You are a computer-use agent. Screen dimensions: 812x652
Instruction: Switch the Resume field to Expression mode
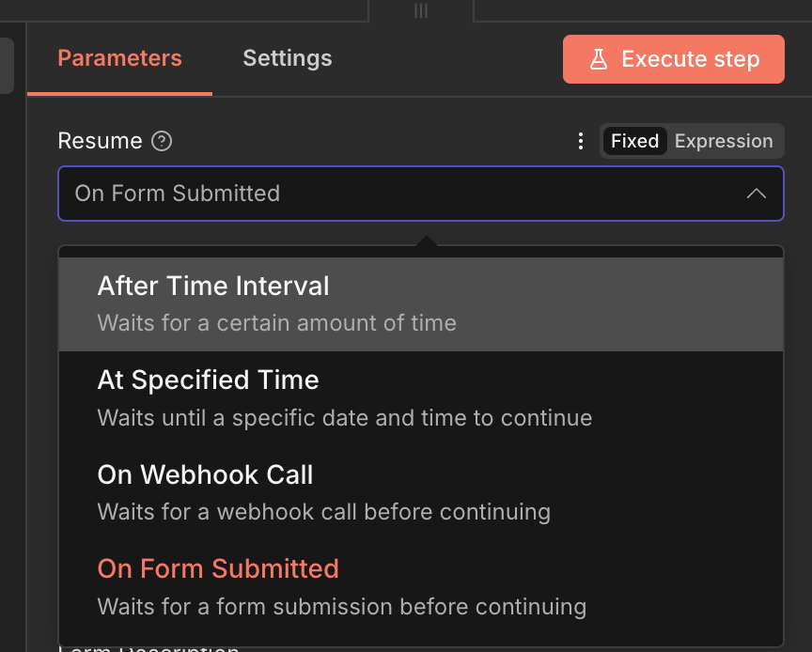[724, 141]
